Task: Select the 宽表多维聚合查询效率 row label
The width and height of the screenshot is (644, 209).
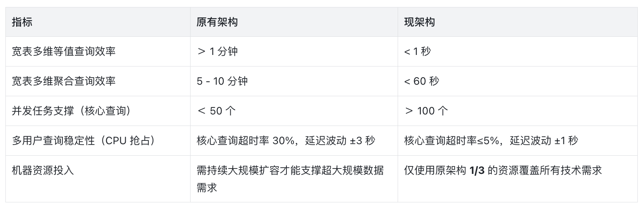Action: pyautogui.click(x=64, y=81)
